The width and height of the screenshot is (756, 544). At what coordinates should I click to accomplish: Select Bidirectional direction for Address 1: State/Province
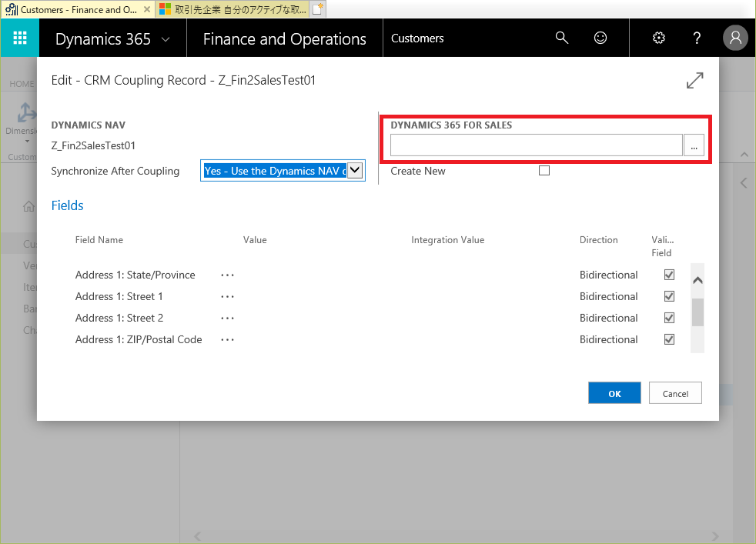click(x=608, y=275)
